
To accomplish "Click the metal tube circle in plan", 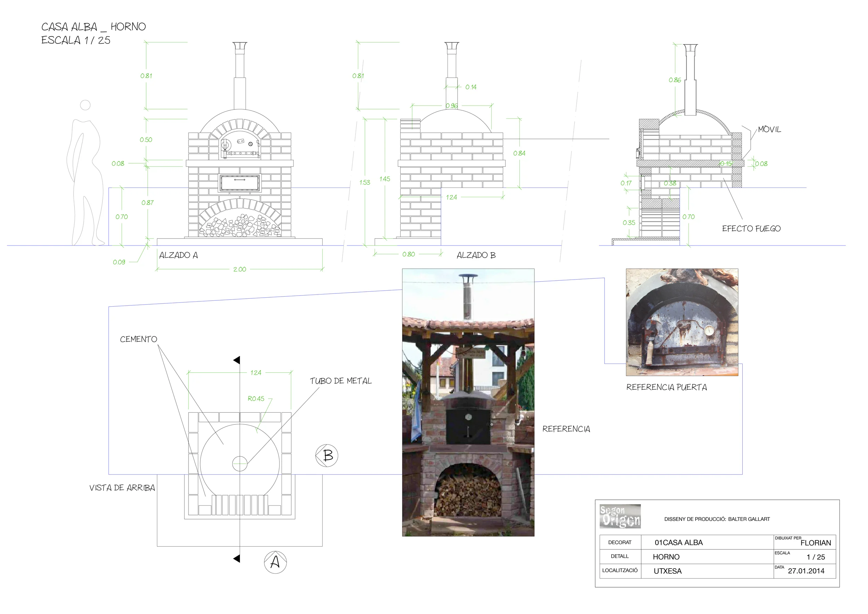I will (x=240, y=464).
